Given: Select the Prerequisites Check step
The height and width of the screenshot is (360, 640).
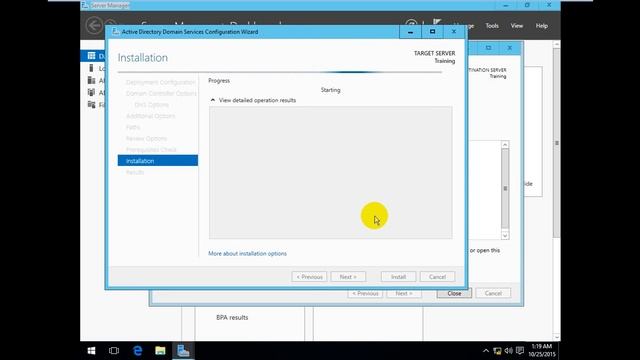Looking at the screenshot, I should pyautogui.click(x=151, y=150).
